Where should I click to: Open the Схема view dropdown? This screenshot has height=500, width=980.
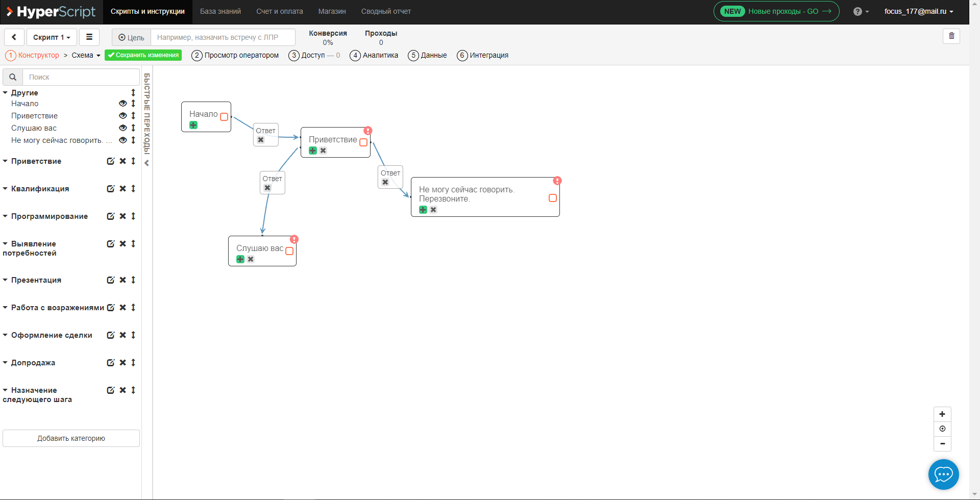click(x=86, y=55)
